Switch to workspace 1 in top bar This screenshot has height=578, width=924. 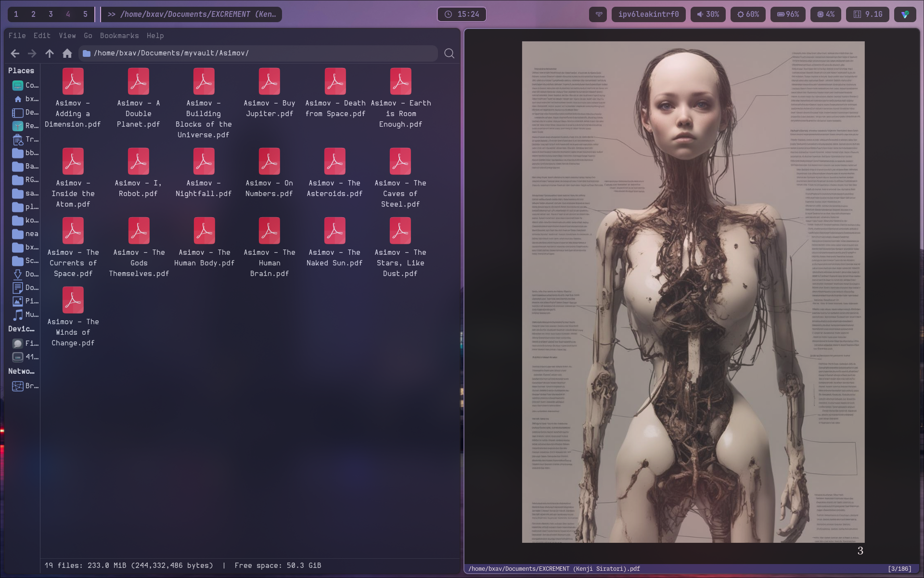16,14
